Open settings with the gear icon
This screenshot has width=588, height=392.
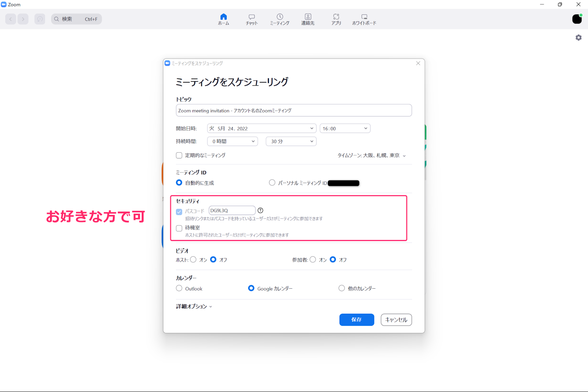point(578,38)
